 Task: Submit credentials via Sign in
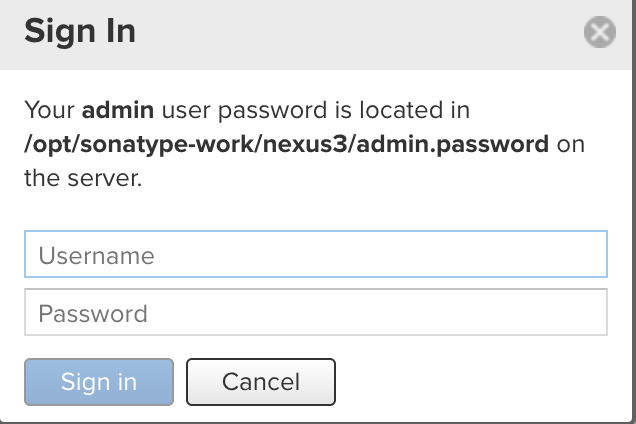point(99,381)
